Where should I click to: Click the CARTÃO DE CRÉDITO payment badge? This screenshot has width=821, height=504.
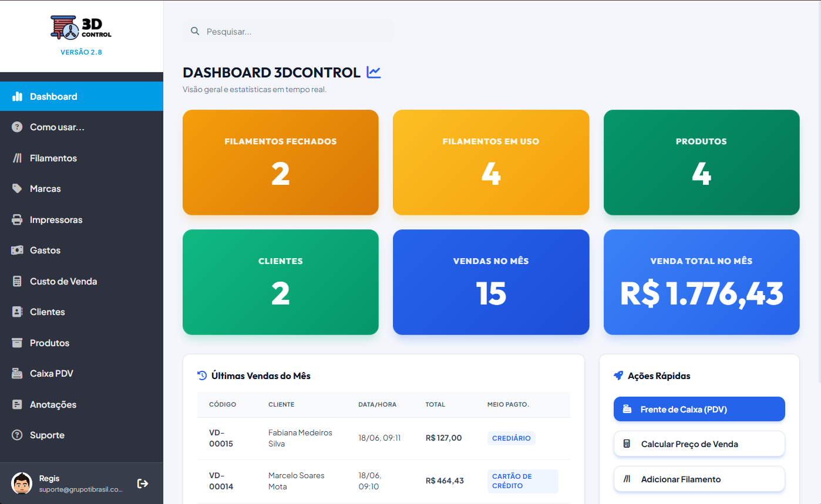click(523, 481)
